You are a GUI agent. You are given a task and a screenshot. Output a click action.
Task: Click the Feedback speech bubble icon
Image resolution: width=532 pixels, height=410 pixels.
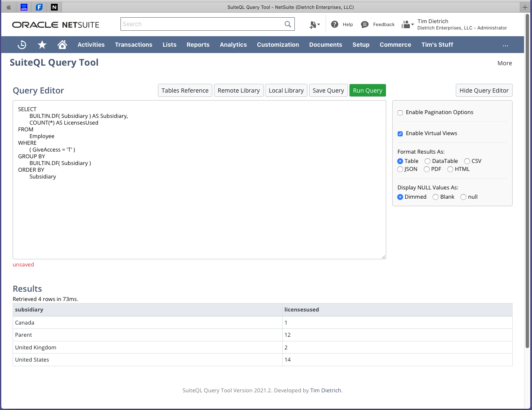365,25
